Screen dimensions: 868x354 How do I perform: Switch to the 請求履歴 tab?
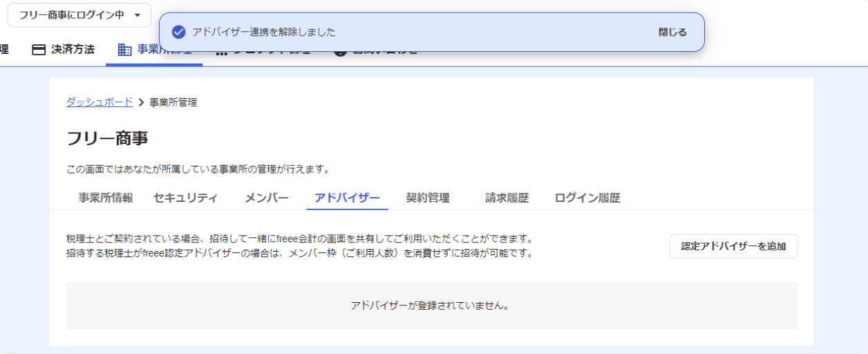(x=507, y=198)
